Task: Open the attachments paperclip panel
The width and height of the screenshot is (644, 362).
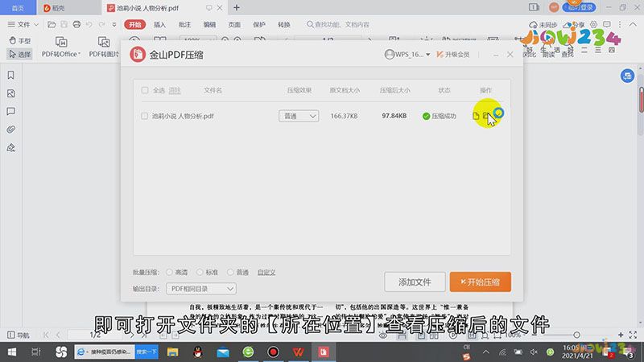Action: pos(11,130)
